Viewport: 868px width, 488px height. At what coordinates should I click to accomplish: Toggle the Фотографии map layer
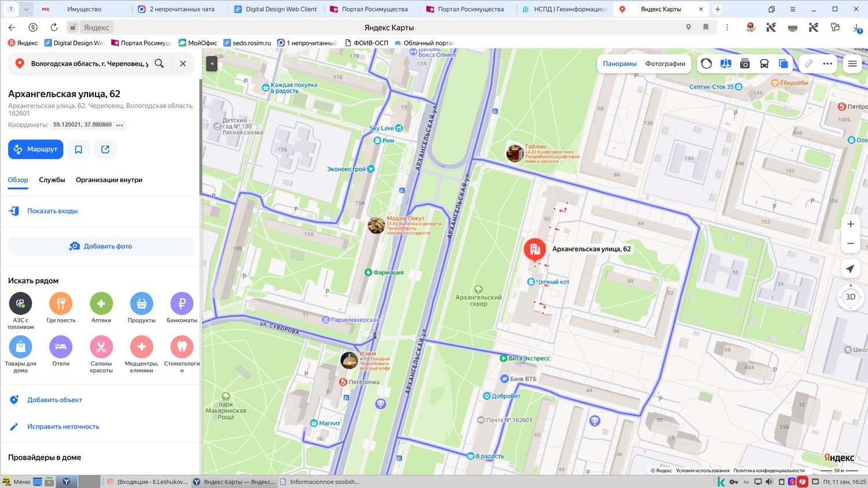(x=665, y=64)
